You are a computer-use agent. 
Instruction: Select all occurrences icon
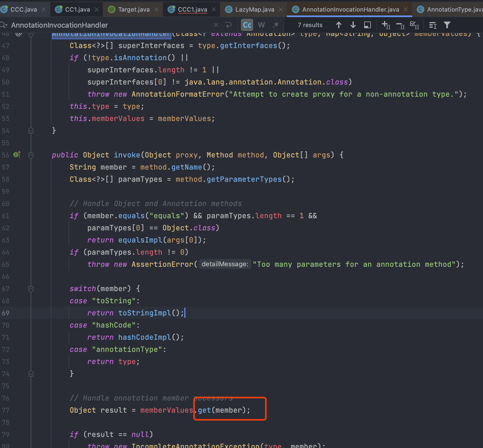(414, 25)
